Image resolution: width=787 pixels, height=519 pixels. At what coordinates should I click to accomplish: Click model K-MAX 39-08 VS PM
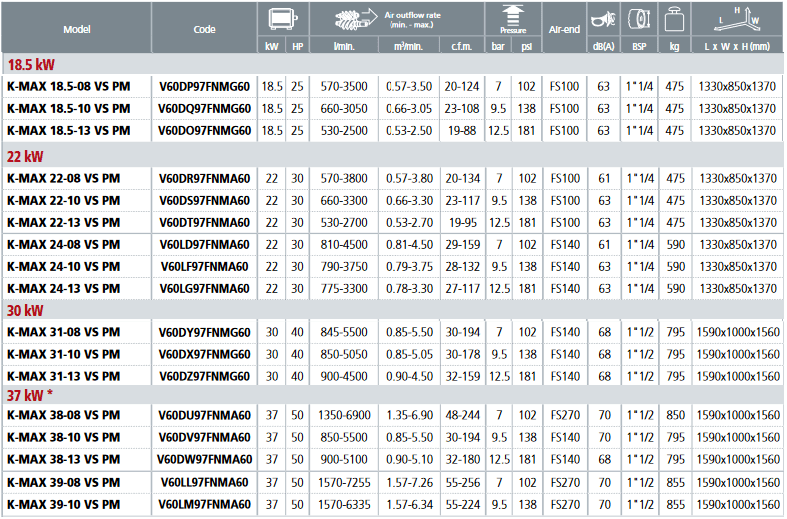tap(64, 482)
